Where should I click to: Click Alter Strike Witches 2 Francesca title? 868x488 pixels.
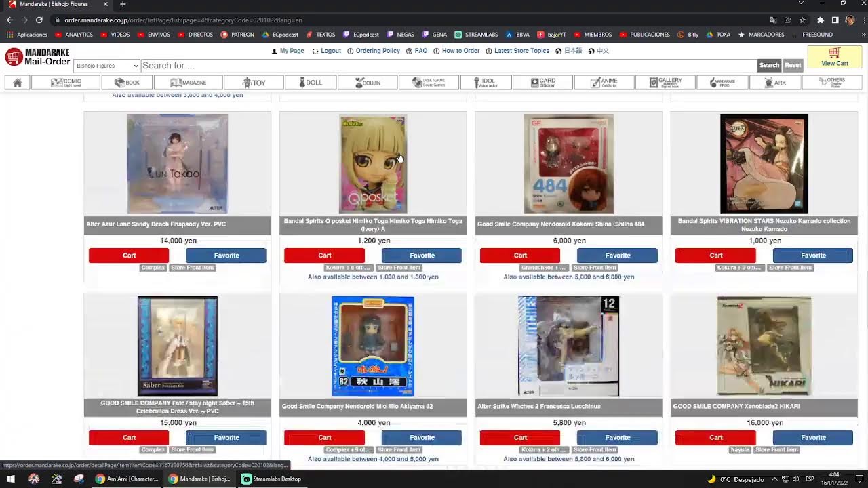[x=539, y=407]
